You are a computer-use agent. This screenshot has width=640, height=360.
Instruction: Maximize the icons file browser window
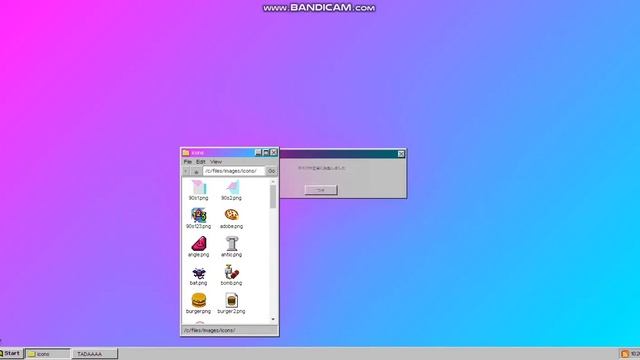click(266, 153)
